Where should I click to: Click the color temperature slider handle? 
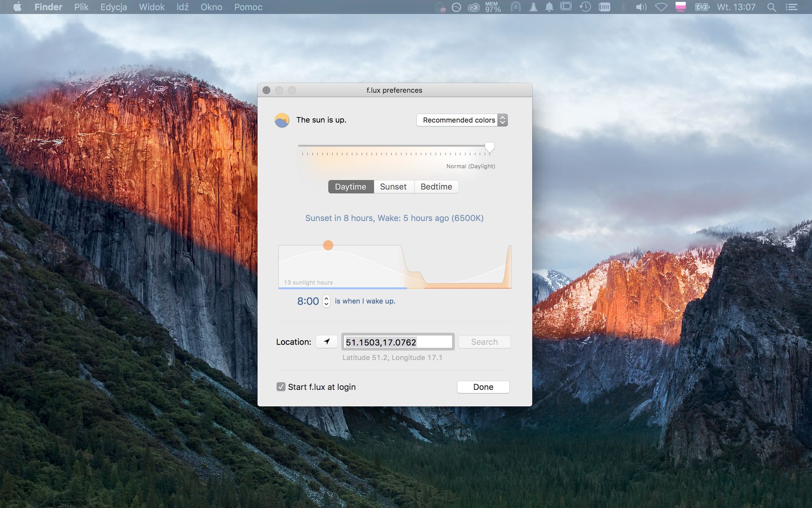click(490, 147)
